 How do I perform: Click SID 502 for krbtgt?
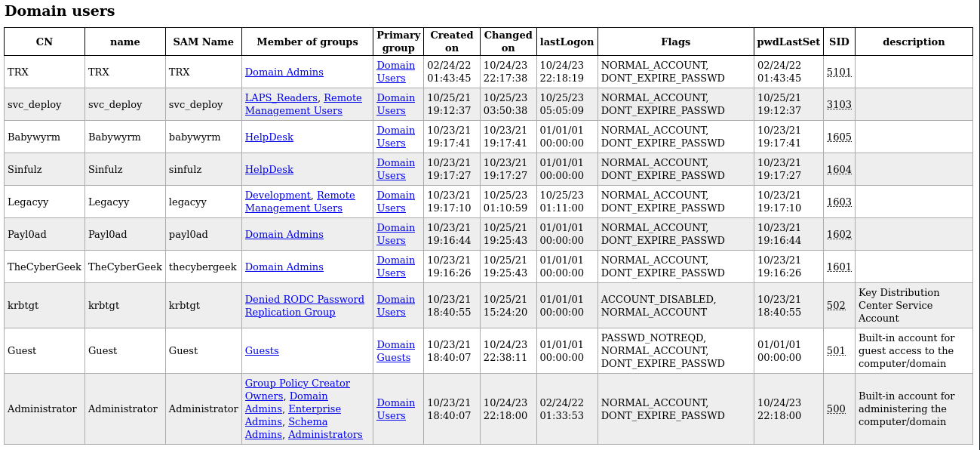pyautogui.click(x=836, y=306)
